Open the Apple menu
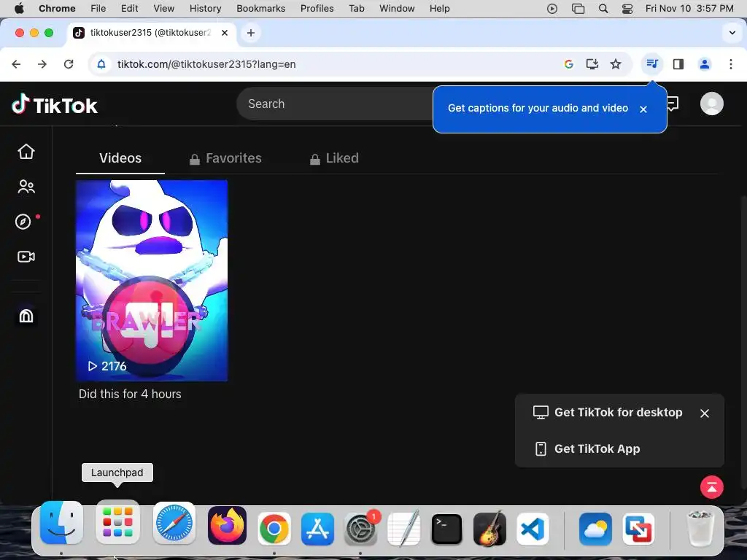The width and height of the screenshot is (747, 560). click(x=19, y=8)
